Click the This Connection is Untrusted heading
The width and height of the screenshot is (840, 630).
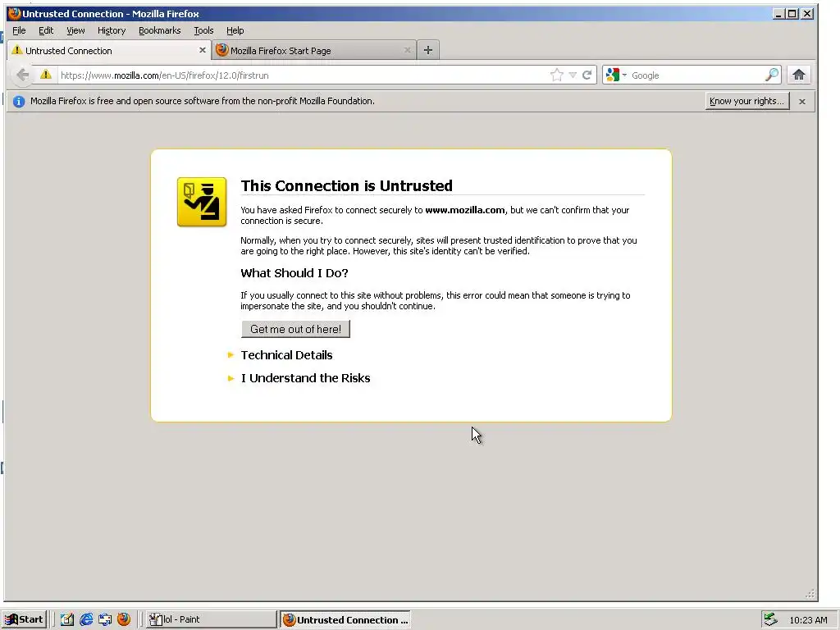[347, 185]
